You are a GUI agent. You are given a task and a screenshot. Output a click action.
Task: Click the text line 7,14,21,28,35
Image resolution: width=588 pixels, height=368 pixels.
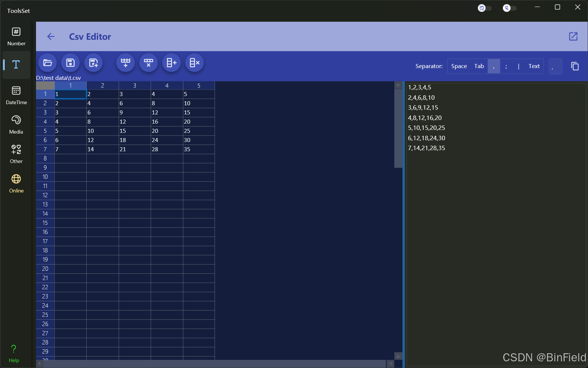click(426, 148)
